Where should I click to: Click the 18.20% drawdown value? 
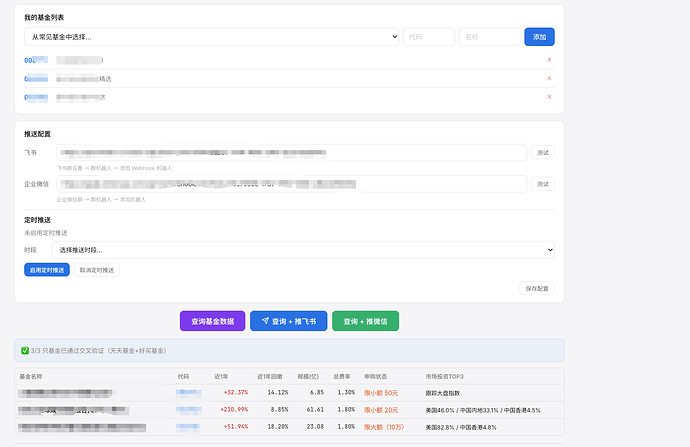click(x=278, y=427)
